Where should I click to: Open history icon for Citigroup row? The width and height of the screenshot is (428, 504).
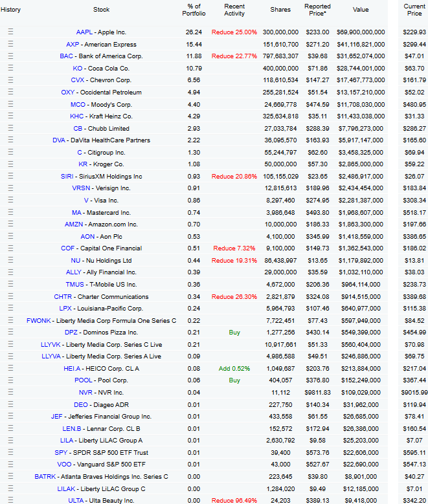(10, 152)
